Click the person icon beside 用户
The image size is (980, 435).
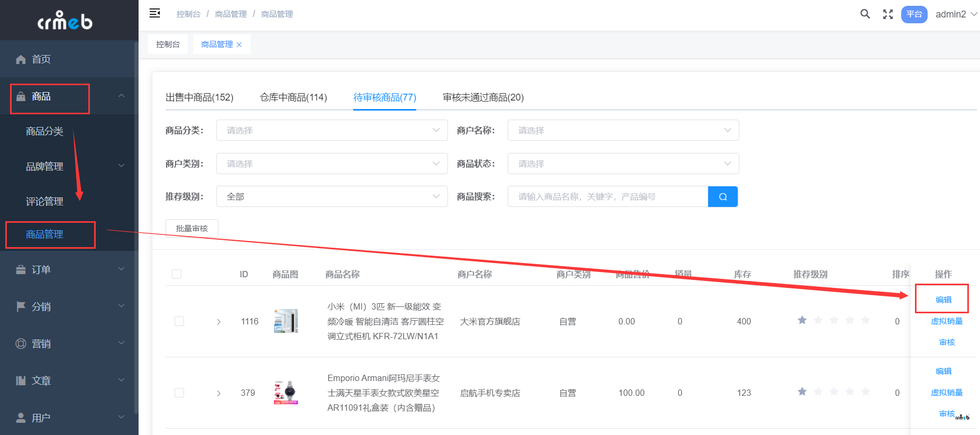(x=21, y=418)
